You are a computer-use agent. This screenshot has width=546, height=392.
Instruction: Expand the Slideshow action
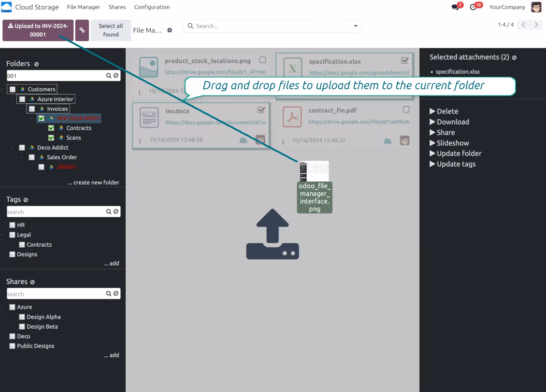(x=449, y=143)
